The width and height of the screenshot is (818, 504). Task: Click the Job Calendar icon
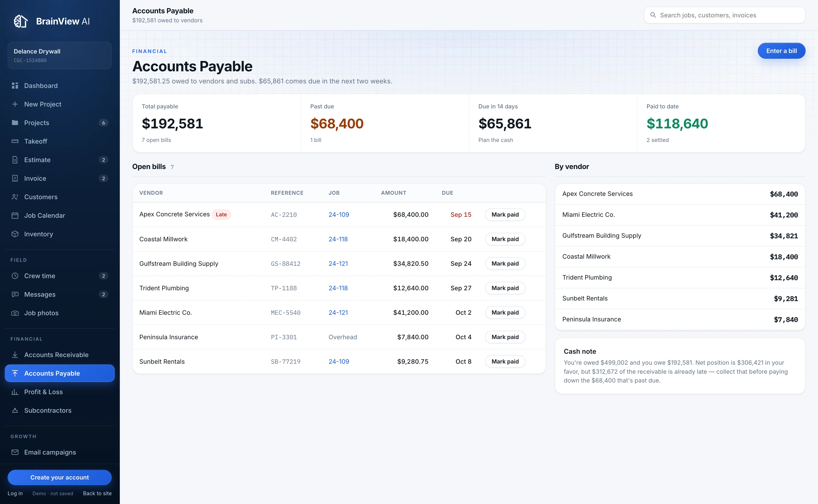(x=15, y=216)
